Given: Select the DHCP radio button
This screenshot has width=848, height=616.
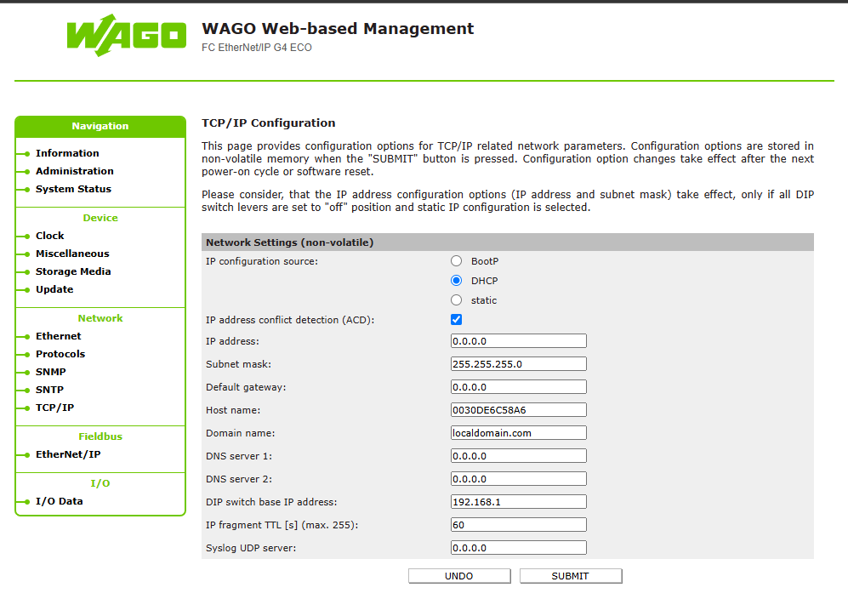Looking at the screenshot, I should coord(457,281).
